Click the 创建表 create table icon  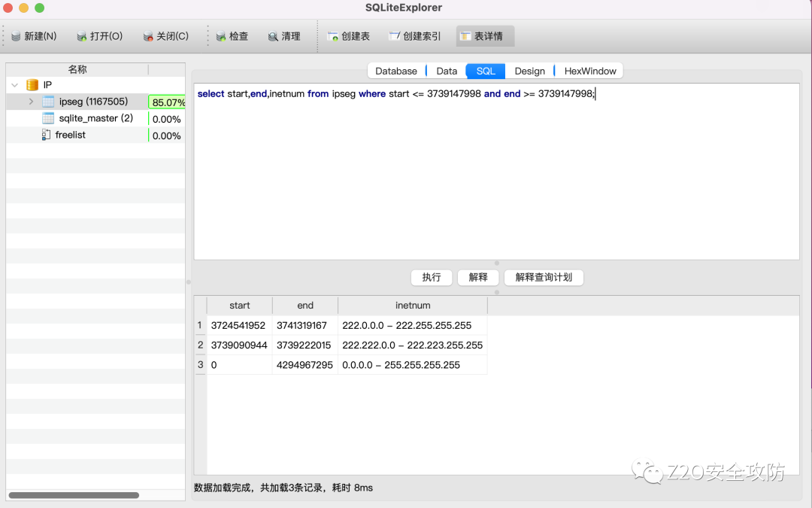332,36
